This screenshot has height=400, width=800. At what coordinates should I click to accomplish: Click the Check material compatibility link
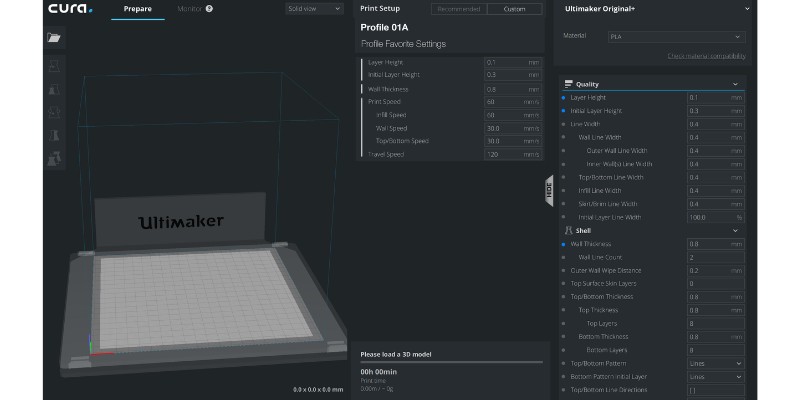point(706,56)
